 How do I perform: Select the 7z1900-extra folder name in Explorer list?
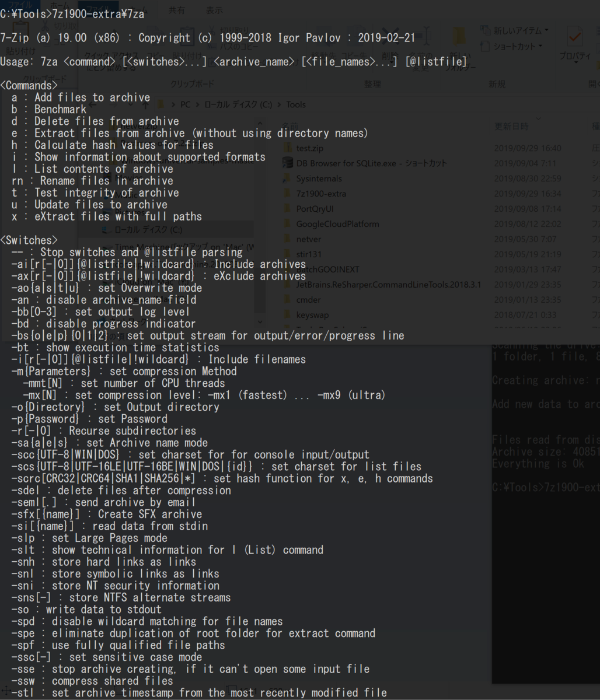[322, 194]
